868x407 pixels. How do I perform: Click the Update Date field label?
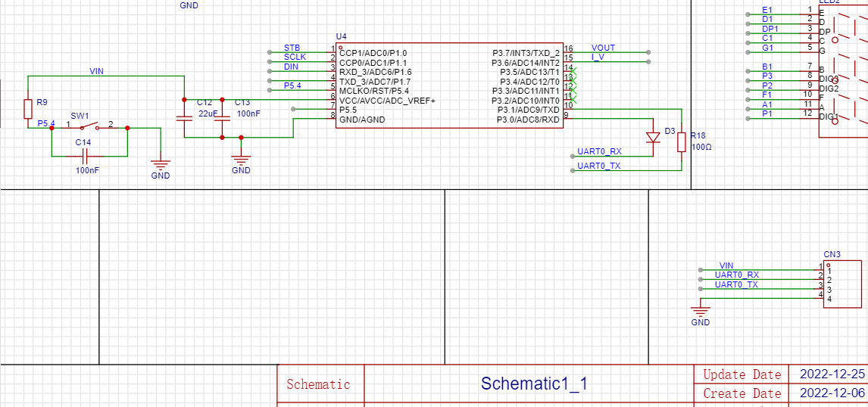coord(742,374)
